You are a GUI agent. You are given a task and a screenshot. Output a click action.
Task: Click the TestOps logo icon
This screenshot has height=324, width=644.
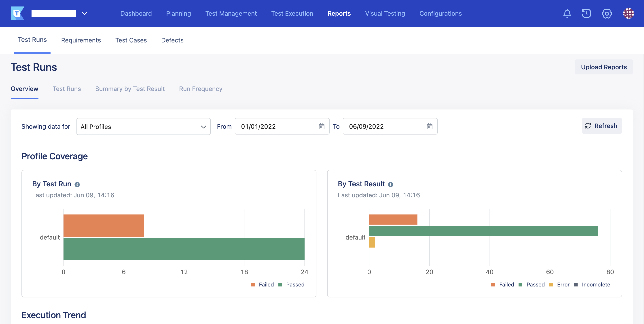(17, 13)
